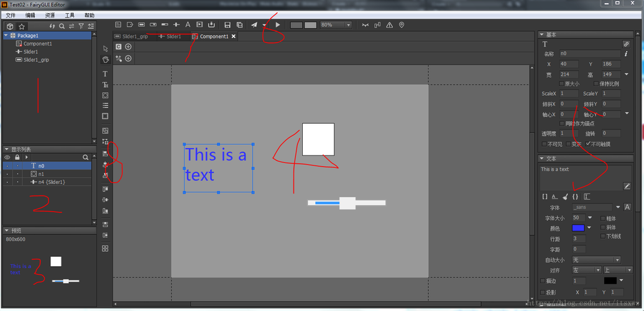Collapse the 预览 panel
Screen dimensions: 644x311
click(7, 230)
